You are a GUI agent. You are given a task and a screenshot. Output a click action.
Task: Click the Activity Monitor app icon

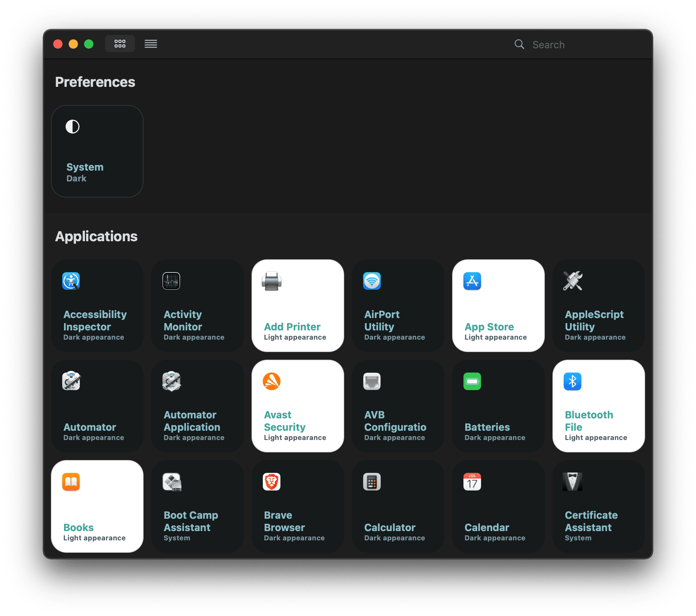[x=171, y=281]
